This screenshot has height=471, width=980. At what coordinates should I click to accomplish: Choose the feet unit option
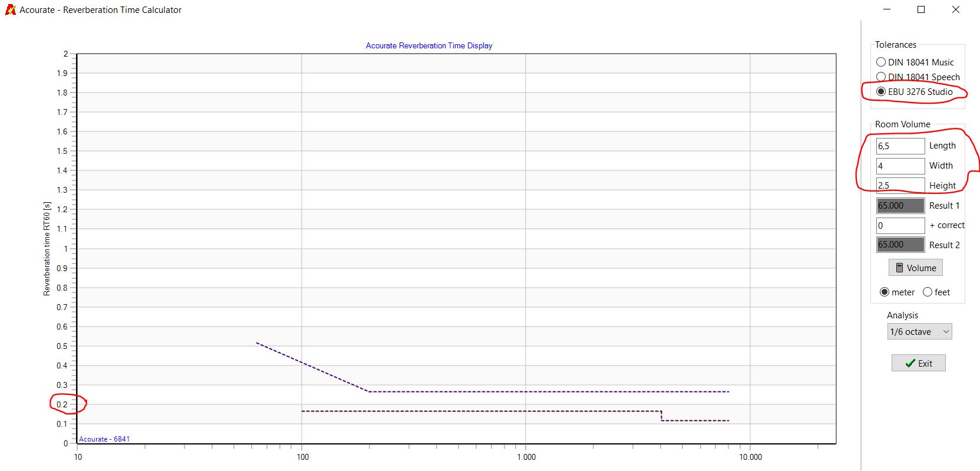click(936, 292)
